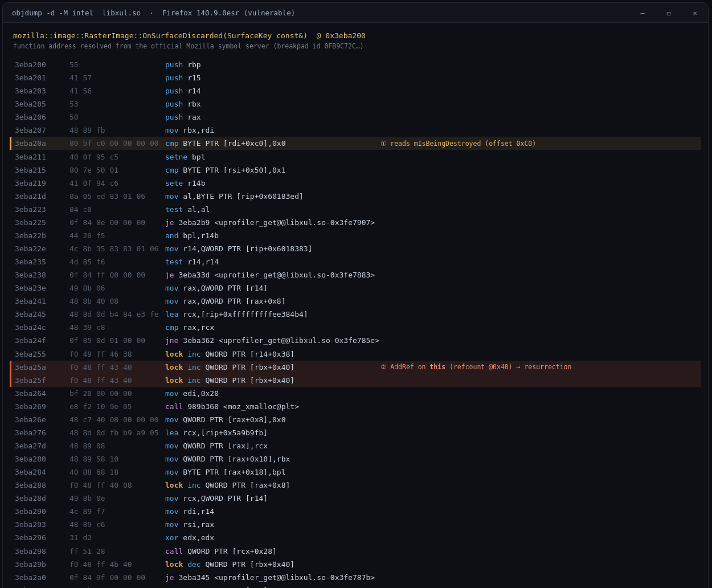Select the sete r14b instruction
Viewport: 712px width, 588px height.
coord(185,183)
